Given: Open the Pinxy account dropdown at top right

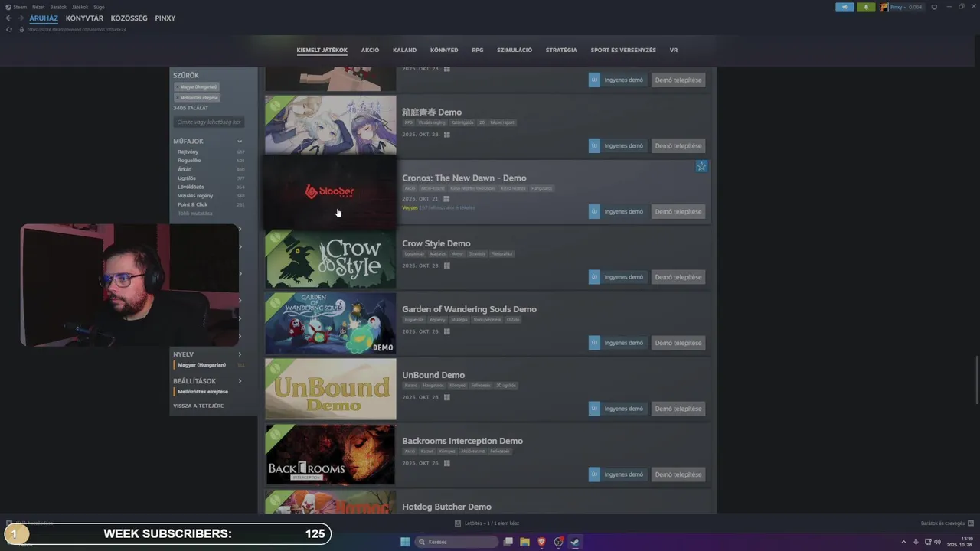Looking at the screenshot, I should tap(902, 7).
